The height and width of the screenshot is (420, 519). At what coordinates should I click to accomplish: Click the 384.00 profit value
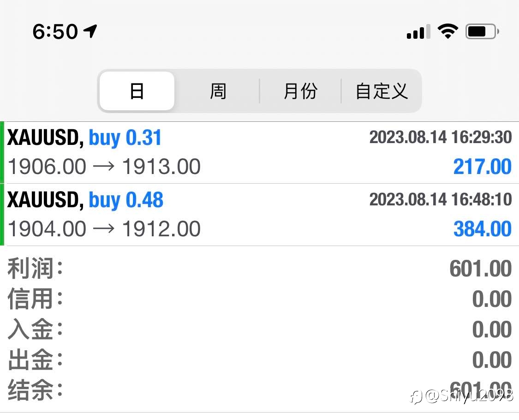pyautogui.click(x=482, y=229)
